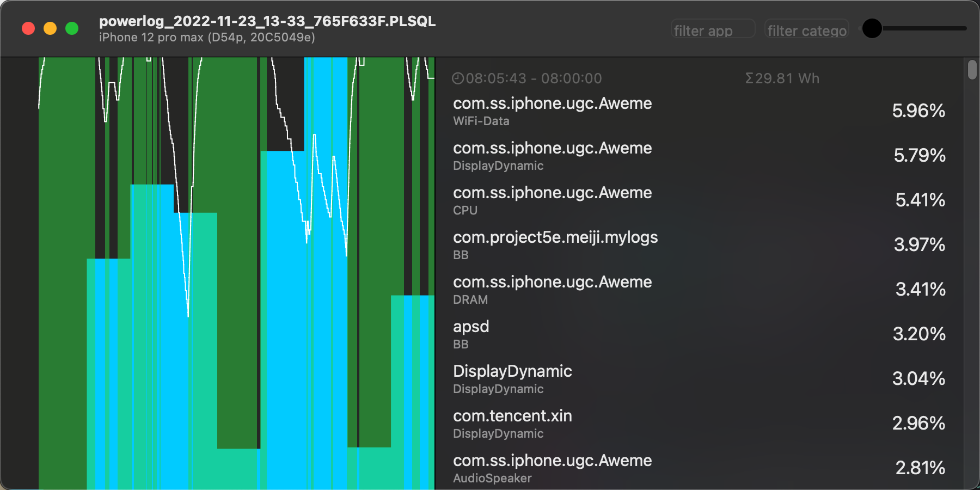Select the com.project5e.meiji.mylogs BB entry
Screen dimensions: 980x490
coord(699,245)
